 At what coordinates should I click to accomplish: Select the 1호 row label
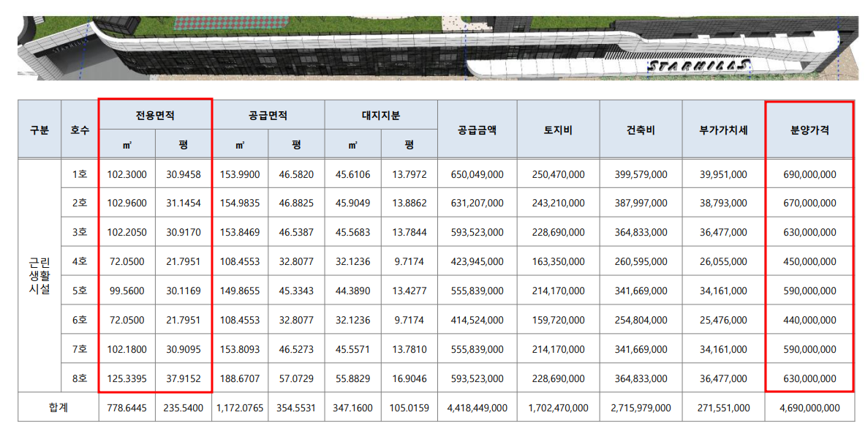[80, 174]
